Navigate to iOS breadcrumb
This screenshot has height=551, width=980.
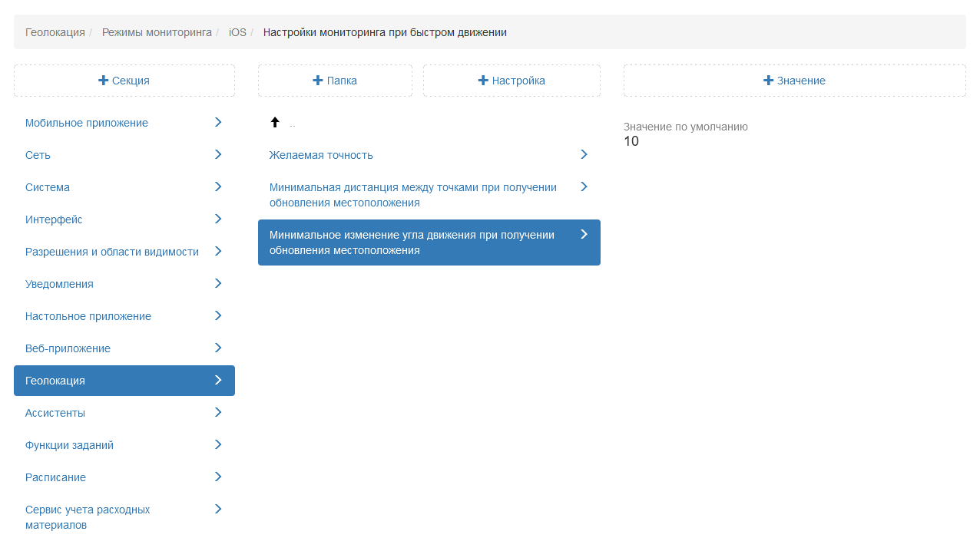[237, 32]
